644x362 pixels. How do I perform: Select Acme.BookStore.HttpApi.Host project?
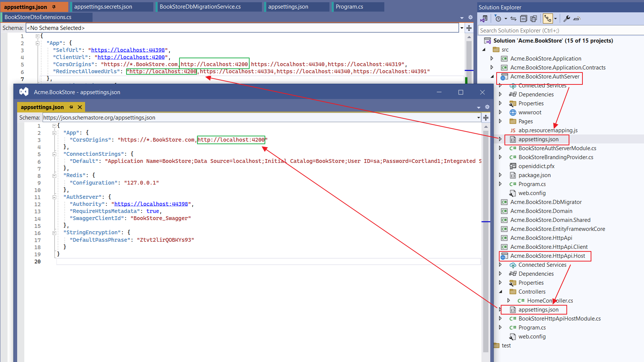click(547, 256)
